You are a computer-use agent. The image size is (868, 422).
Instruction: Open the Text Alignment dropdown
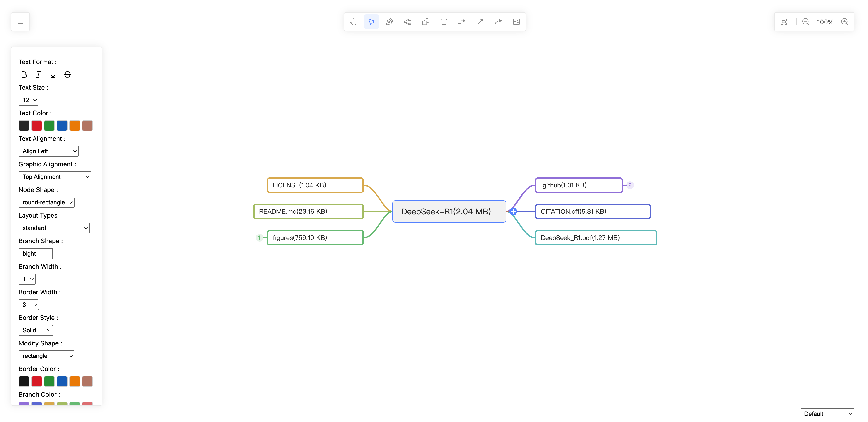48,151
